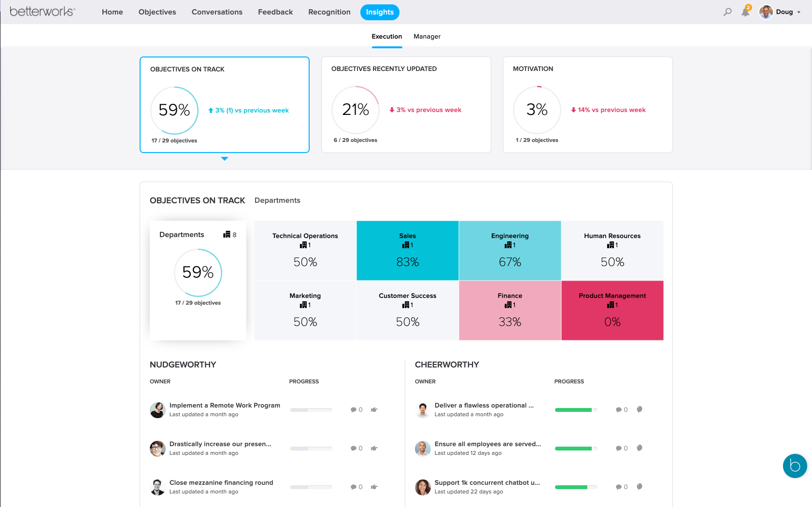Expand the Motivation metric card

pos(587,105)
